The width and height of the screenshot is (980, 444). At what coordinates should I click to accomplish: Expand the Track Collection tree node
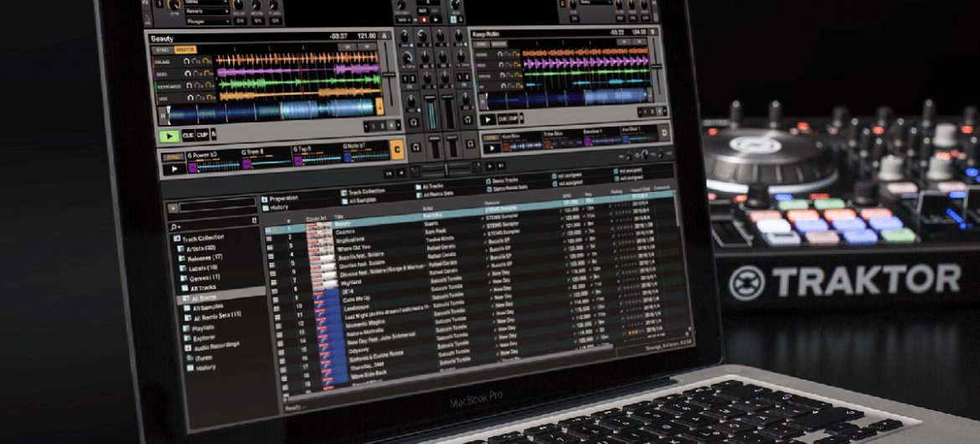point(176,239)
